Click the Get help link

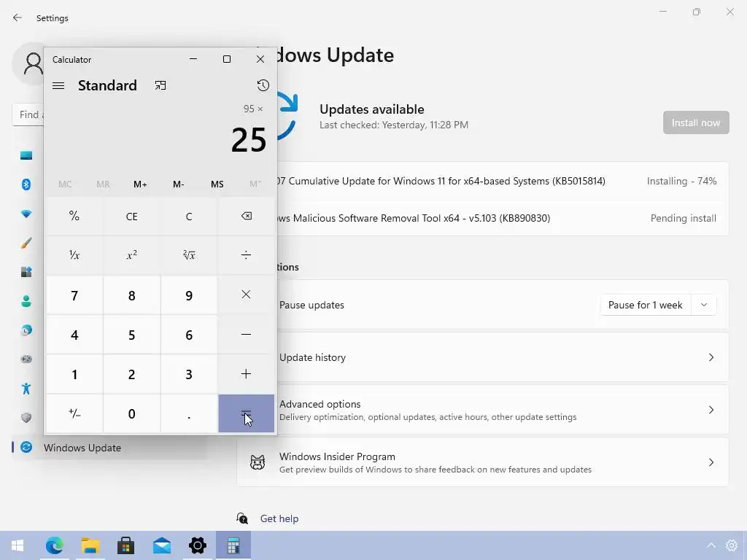279,518
